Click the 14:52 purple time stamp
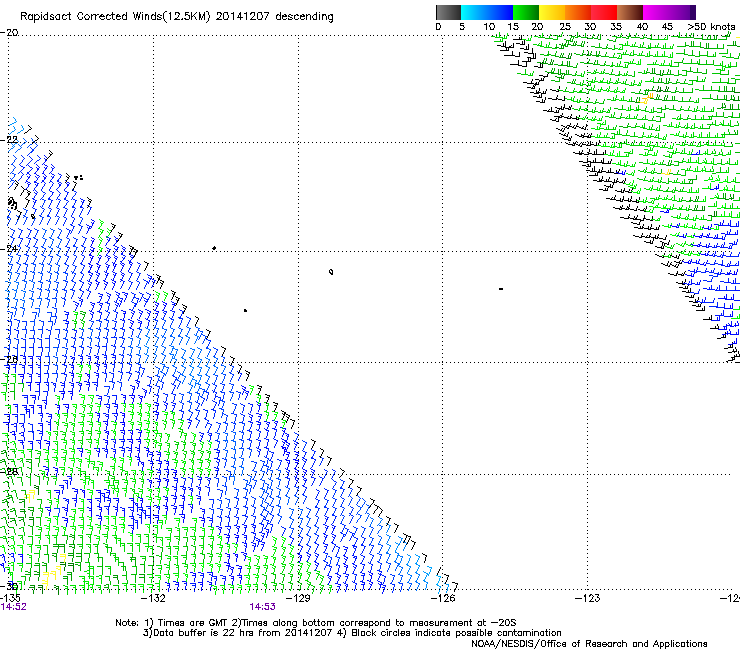 13,607
